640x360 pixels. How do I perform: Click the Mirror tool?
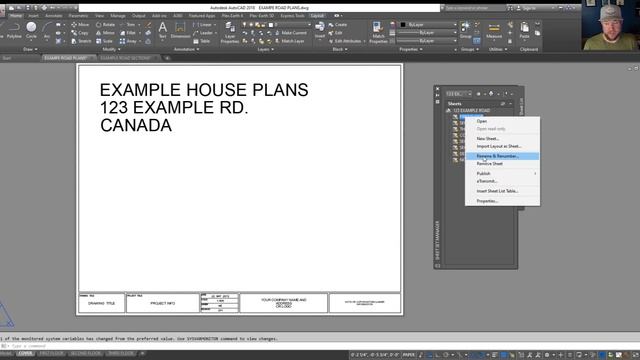[105, 33]
